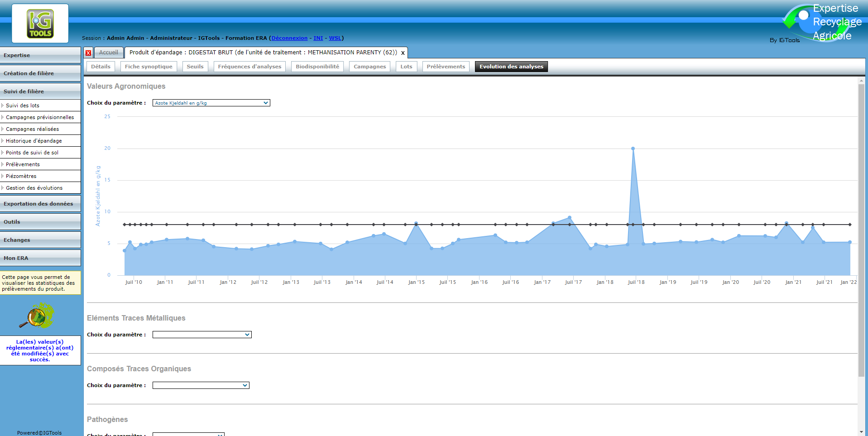Expand the Suivi des lots tree item

coord(23,105)
